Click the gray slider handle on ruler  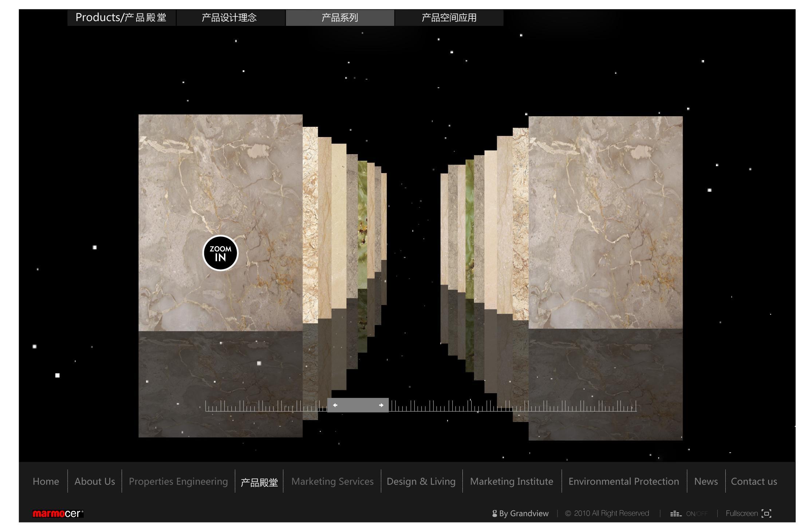tap(358, 405)
